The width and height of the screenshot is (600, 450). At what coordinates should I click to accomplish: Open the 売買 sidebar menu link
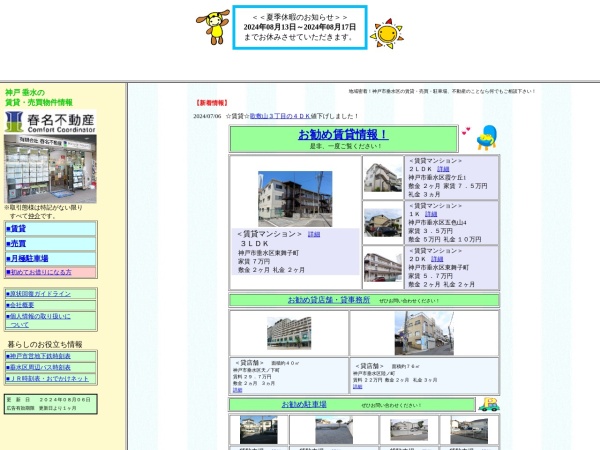point(16,243)
